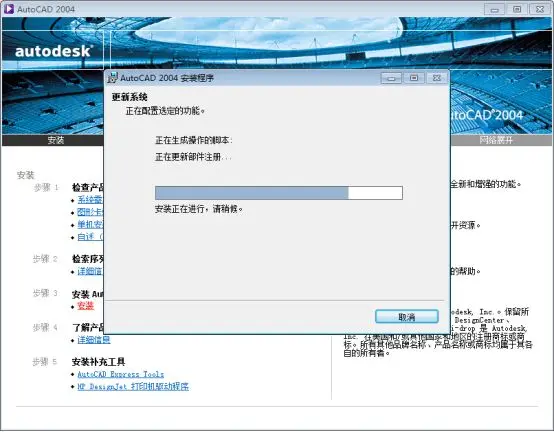Click the autodesk logo in the banner

point(54,51)
